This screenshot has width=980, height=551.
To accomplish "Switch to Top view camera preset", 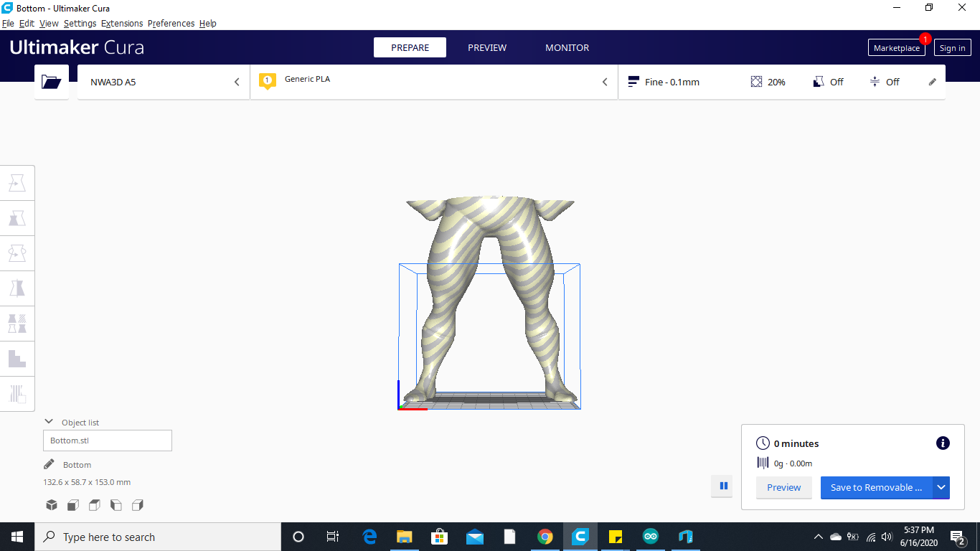I will point(94,505).
